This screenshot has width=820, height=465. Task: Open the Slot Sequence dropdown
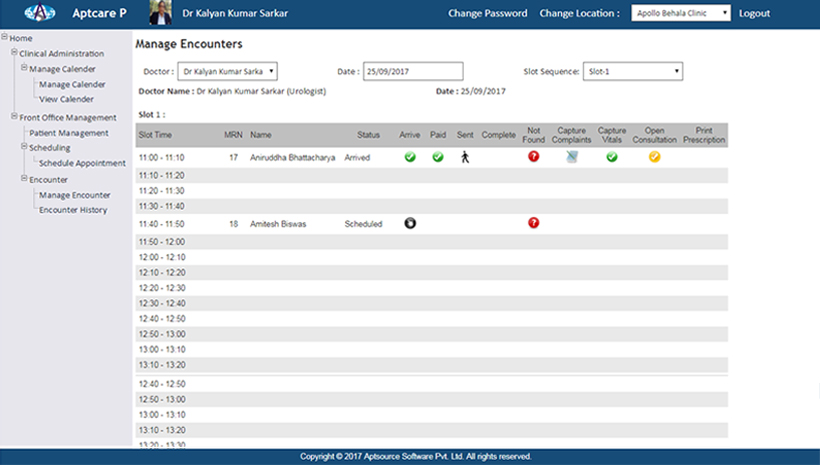coord(632,71)
